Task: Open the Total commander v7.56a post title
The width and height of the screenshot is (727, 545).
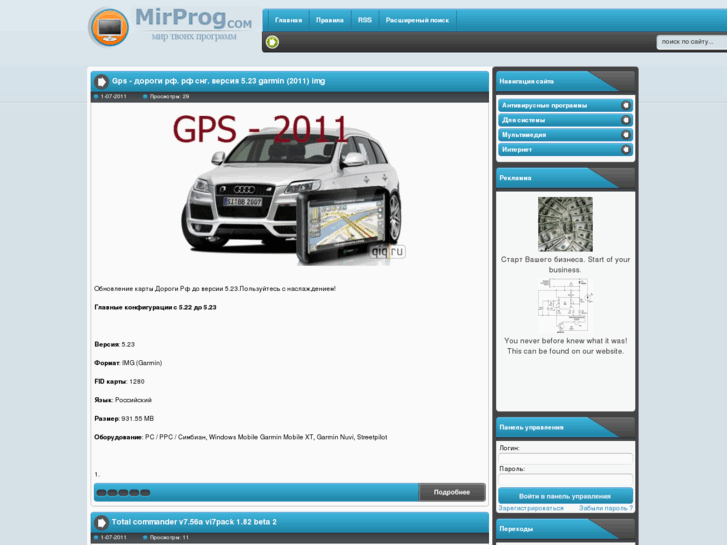Action: 194,522
